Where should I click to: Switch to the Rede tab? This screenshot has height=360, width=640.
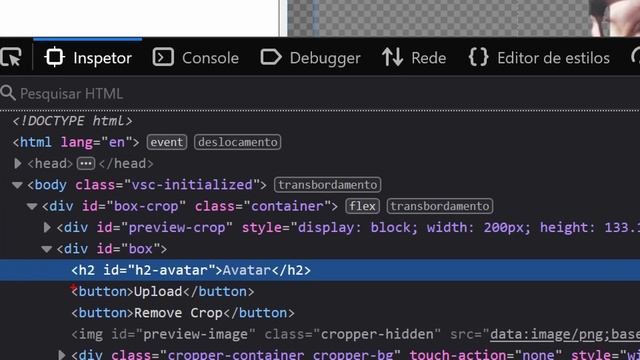coord(414,58)
